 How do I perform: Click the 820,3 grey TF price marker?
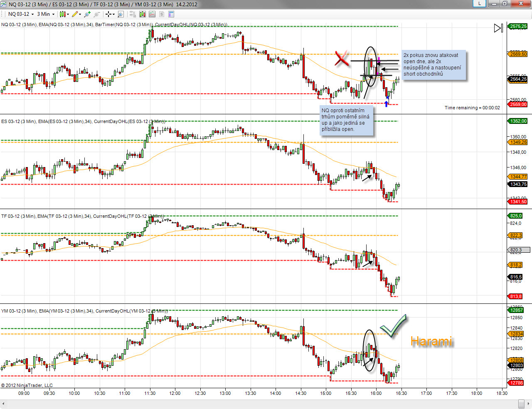(519, 250)
